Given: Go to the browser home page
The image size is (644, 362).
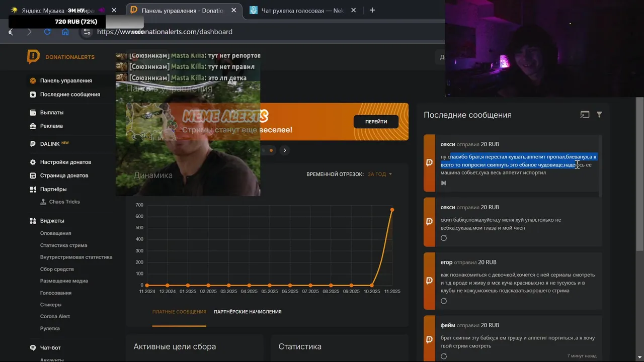Looking at the screenshot, I should 65,32.
